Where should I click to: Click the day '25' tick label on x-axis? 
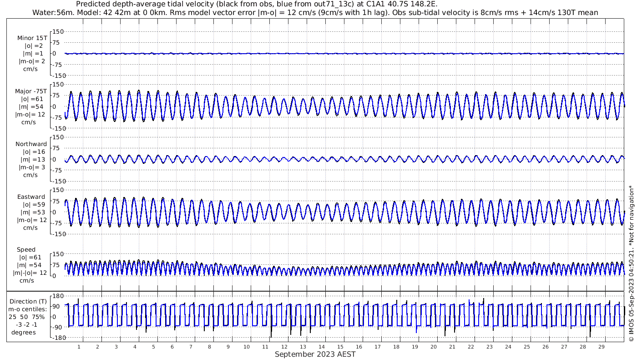coord(526,347)
